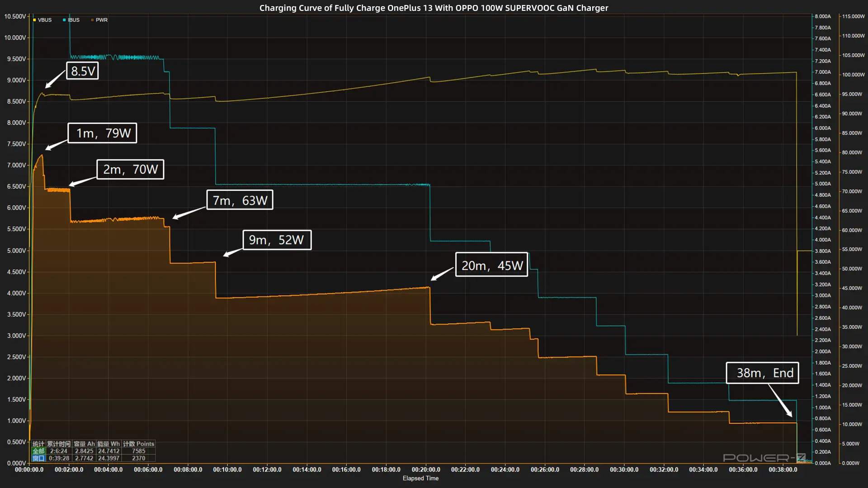The image size is (868, 488).
Task: Select the blue 窗口 row header in stats table
Action: point(38,458)
